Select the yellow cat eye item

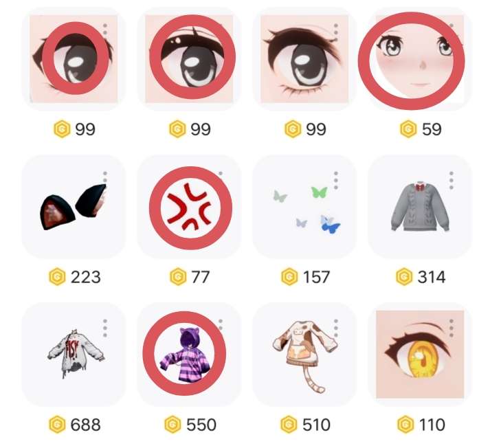click(x=420, y=355)
